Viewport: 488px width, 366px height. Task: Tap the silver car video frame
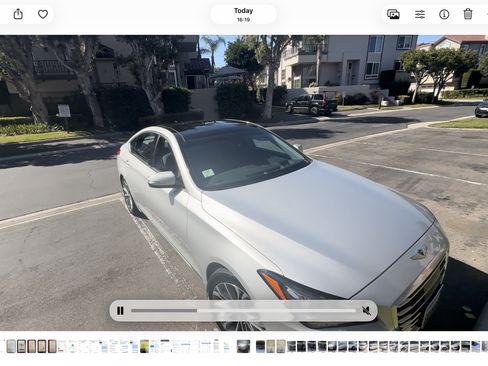tap(244, 183)
